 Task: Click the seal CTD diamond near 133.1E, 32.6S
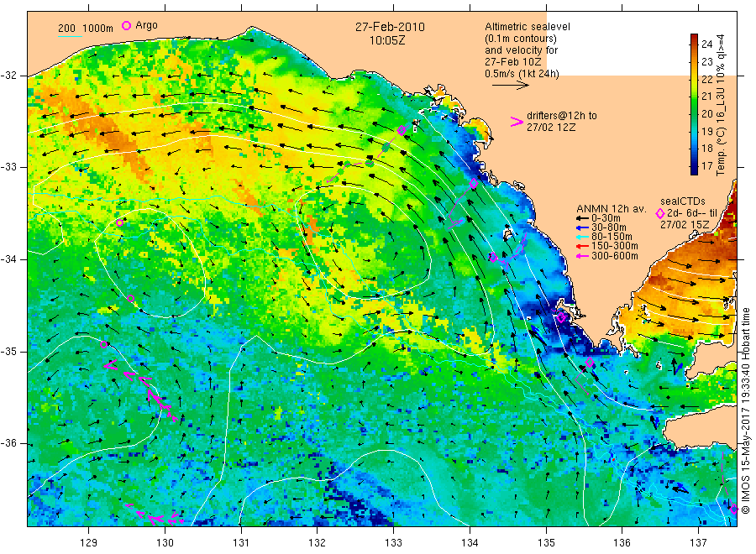[x=402, y=130]
